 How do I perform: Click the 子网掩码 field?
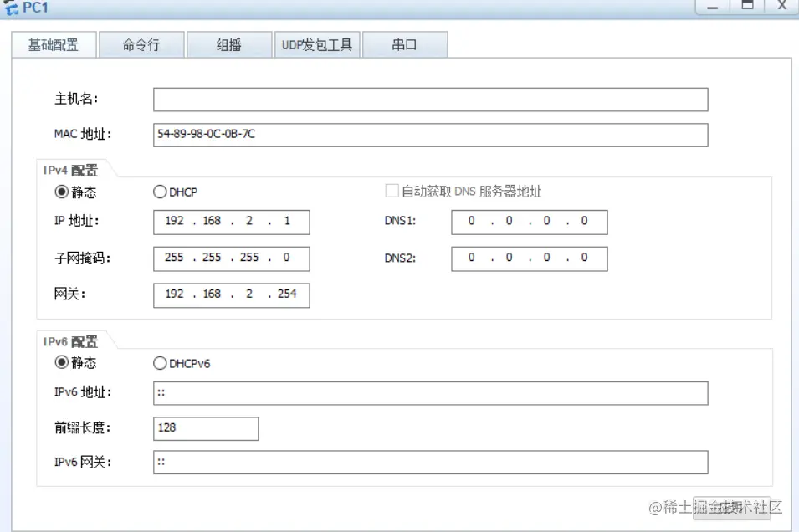[232, 258]
